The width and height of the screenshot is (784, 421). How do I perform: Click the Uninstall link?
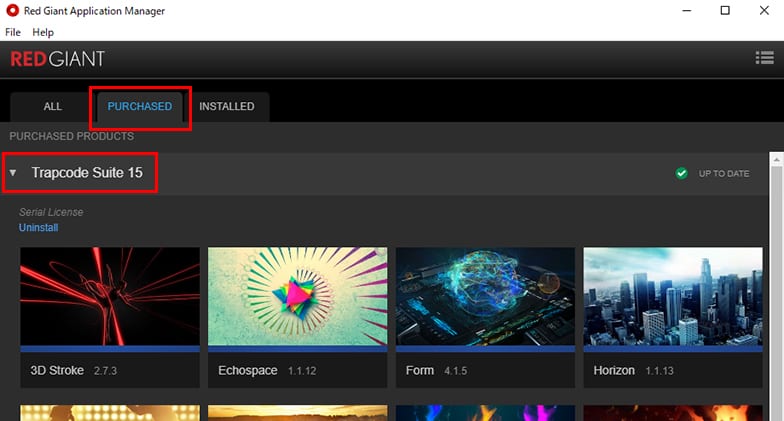pos(38,228)
